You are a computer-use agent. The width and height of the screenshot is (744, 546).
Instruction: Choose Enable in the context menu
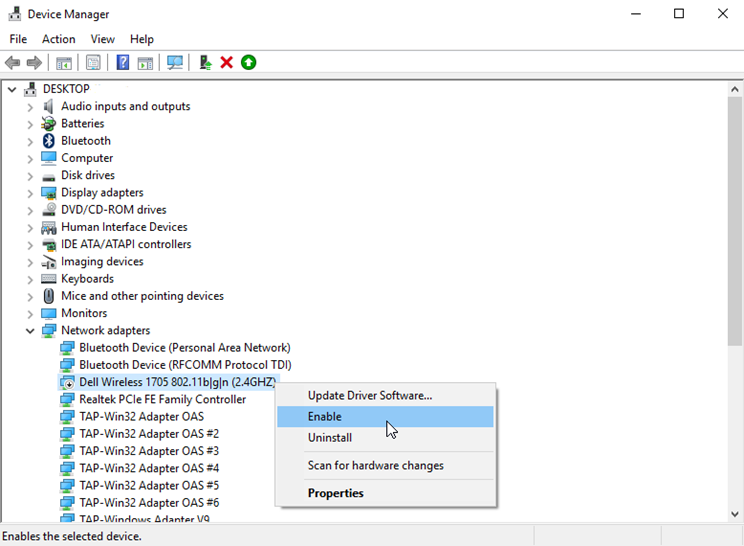(x=385, y=416)
